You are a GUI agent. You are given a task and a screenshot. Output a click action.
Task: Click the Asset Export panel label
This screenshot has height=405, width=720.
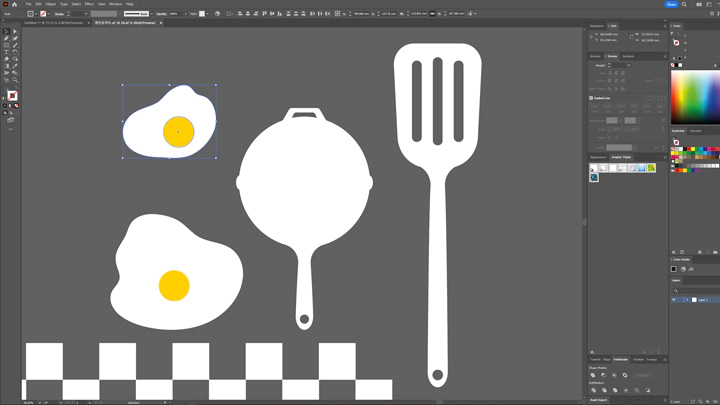tap(598, 400)
